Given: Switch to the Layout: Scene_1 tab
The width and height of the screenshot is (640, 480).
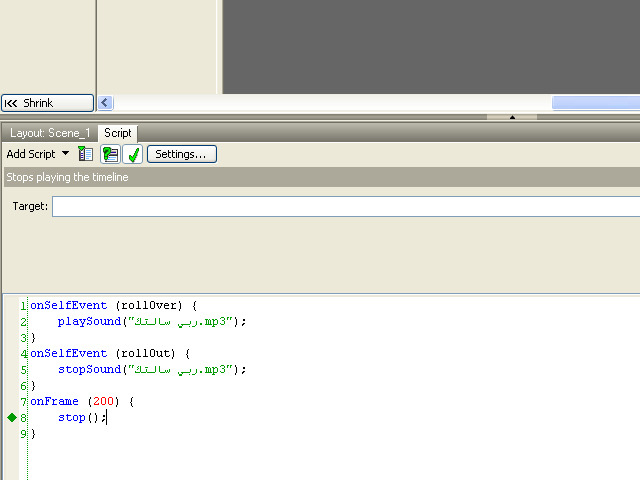Looking at the screenshot, I should pos(50,133).
